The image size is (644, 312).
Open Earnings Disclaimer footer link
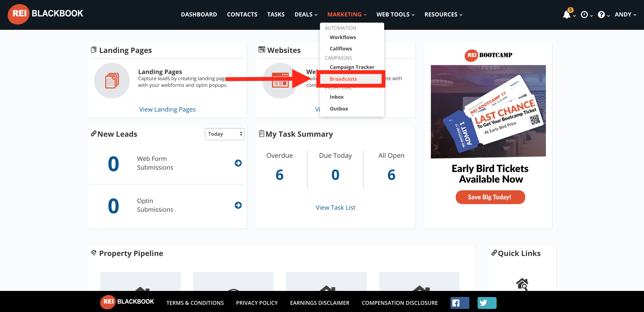(320, 303)
